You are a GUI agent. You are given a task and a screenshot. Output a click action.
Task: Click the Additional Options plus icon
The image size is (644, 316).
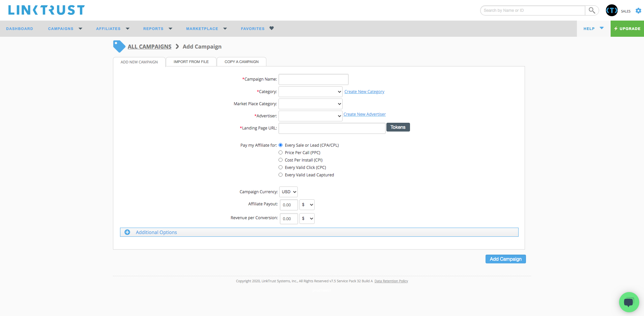click(x=127, y=232)
